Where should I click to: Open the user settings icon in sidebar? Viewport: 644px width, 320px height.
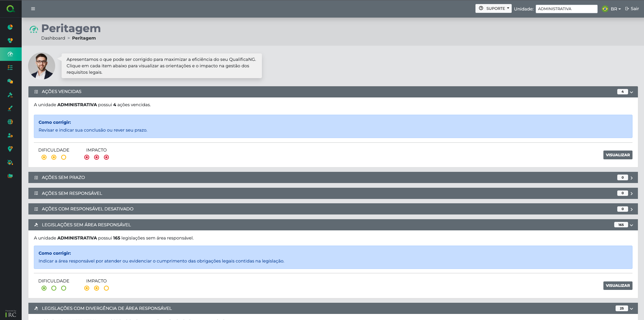[10, 135]
